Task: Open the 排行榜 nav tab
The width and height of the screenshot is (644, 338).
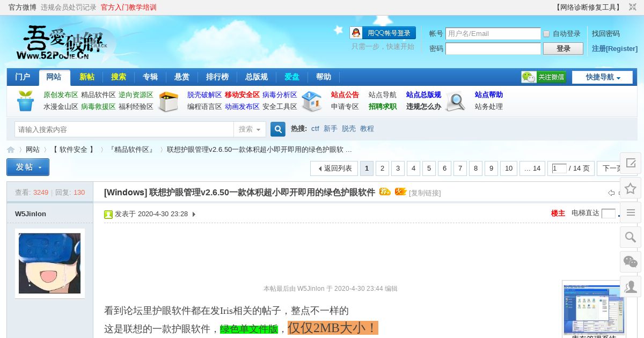Action: pos(217,77)
